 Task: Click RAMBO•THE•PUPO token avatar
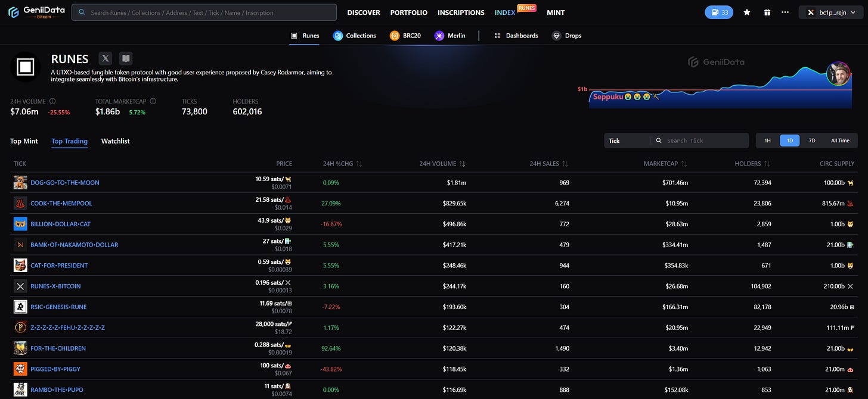click(20, 389)
